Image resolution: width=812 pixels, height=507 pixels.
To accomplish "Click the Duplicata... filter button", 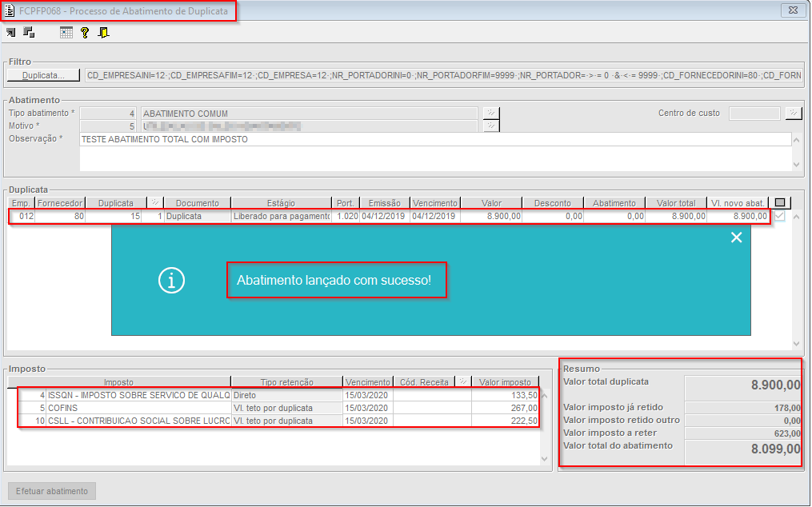I will click(43, 75).
